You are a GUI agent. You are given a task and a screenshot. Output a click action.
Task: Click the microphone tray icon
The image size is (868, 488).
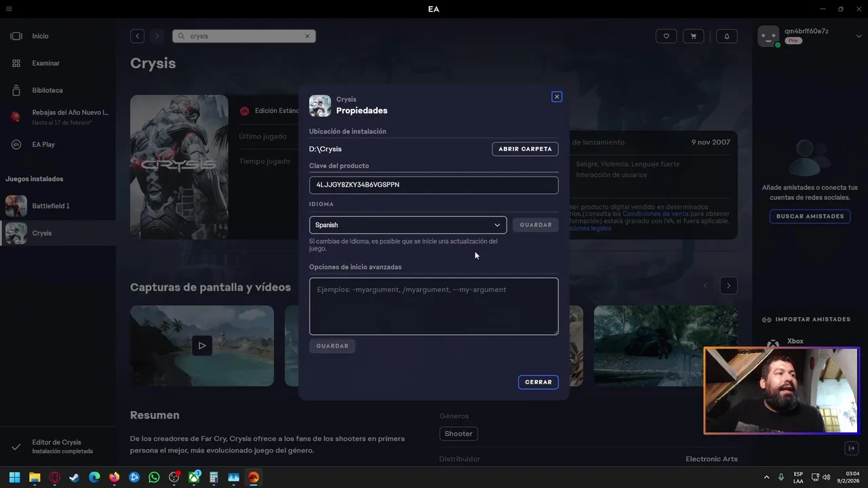[x=781, y=477]
